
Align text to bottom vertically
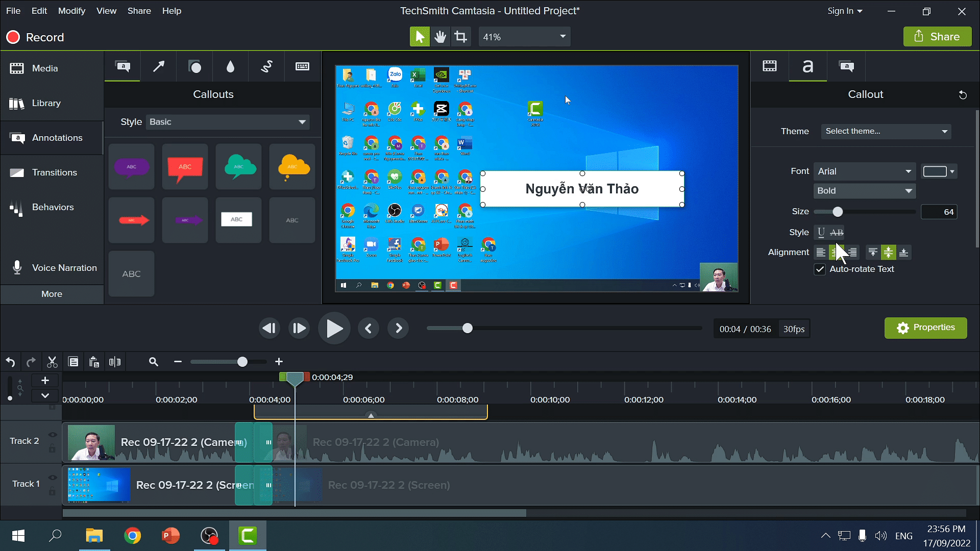click(x=903, y=253)
